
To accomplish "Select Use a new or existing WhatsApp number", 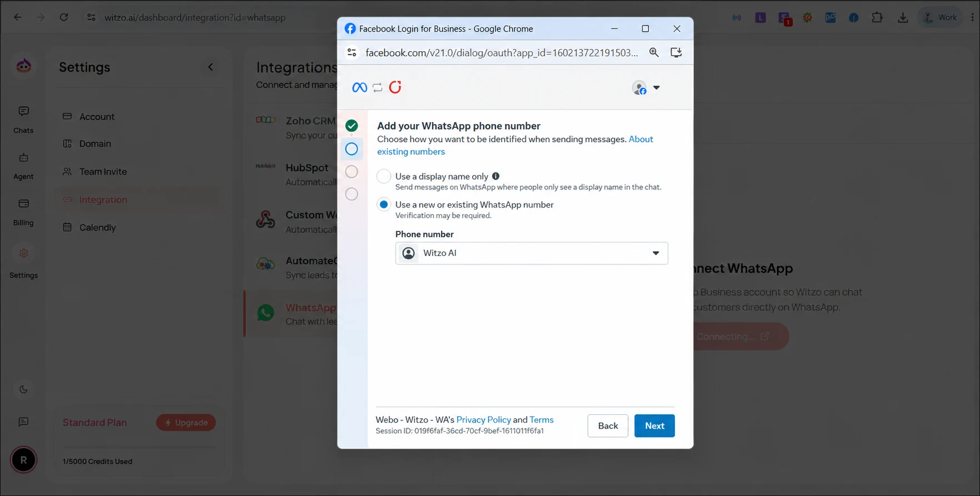I will tap(384, 205).
